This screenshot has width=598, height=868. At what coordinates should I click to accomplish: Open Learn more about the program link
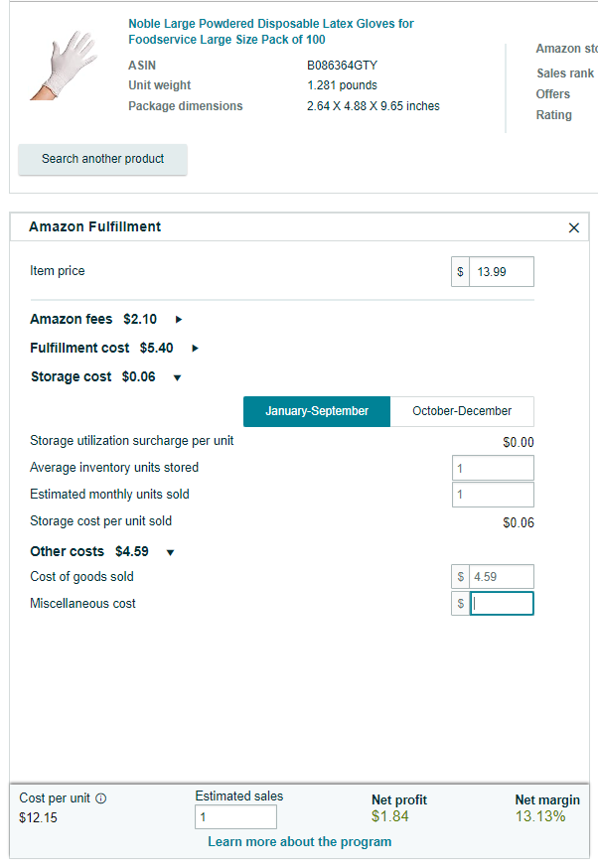(x=300, y=842)
